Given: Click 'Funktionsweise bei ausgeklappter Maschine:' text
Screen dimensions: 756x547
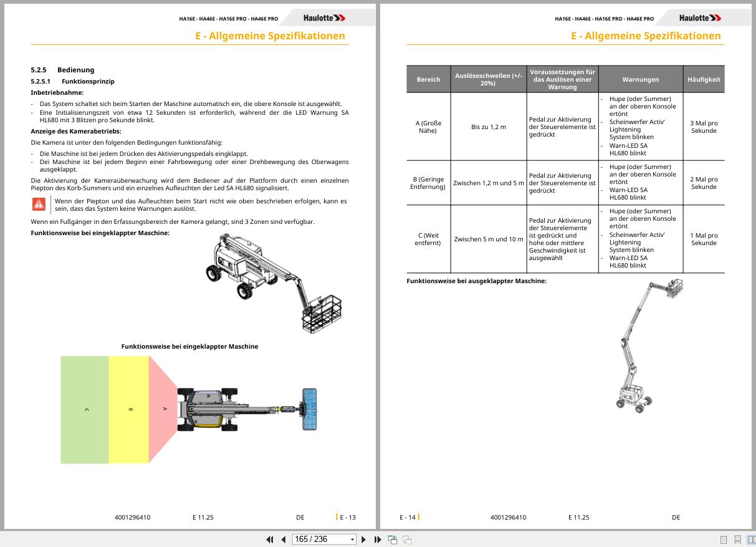Looking at the screenshot, I should pyautogui.click(x=477, y=281).
